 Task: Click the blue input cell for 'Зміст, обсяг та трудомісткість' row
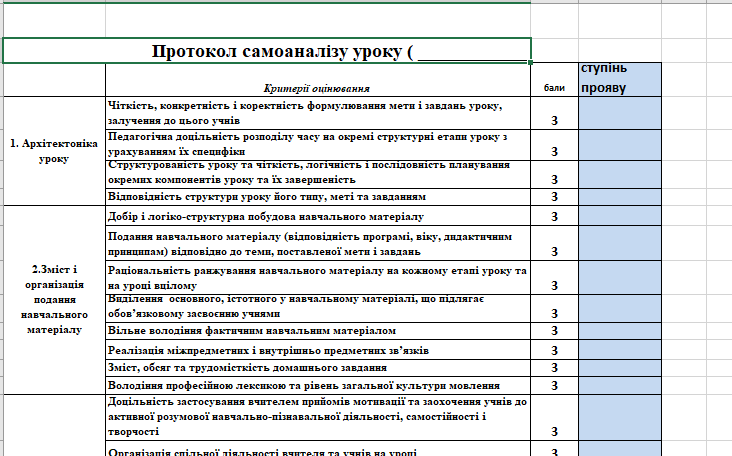[620, 368]
